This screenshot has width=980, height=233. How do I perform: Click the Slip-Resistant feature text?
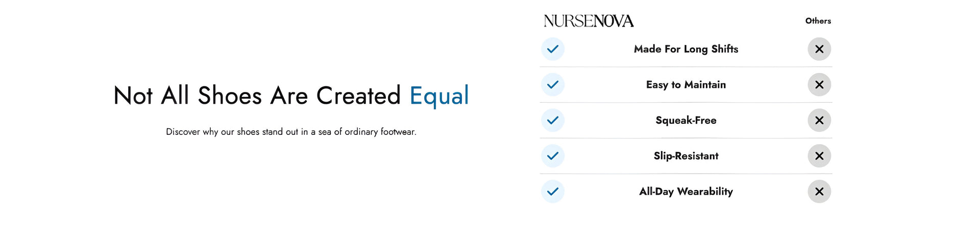[685, 156]
